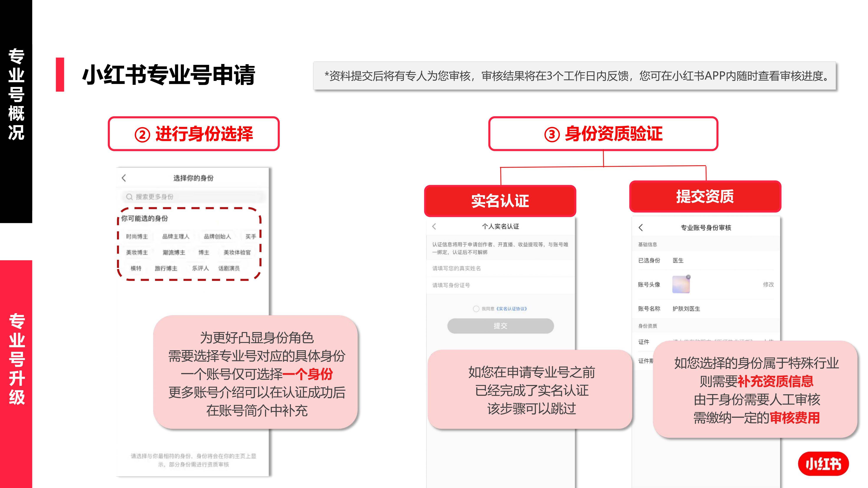Click the 专业号升级 red sidebar tab
This screenshot has width=868, height=488.
click(16, 374)
